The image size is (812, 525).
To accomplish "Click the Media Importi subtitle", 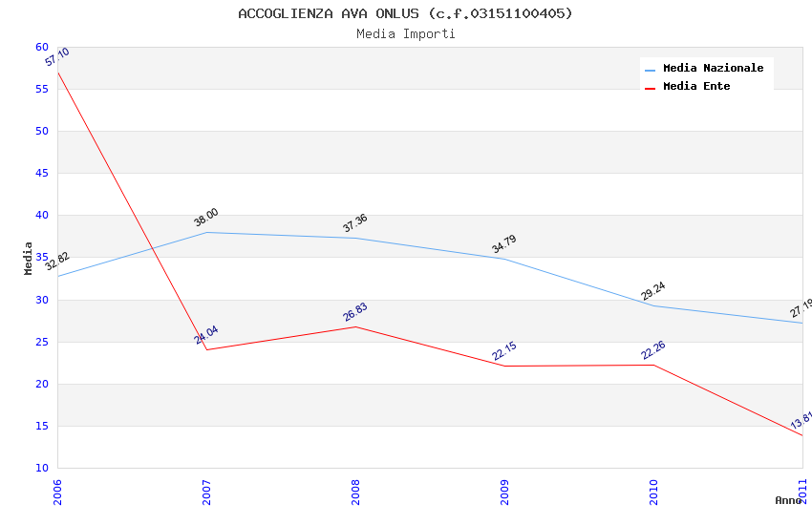I will (405, 34).
